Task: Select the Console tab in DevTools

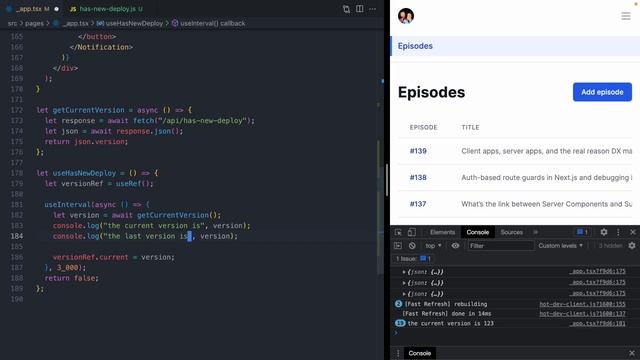Action: coord(478,232)
